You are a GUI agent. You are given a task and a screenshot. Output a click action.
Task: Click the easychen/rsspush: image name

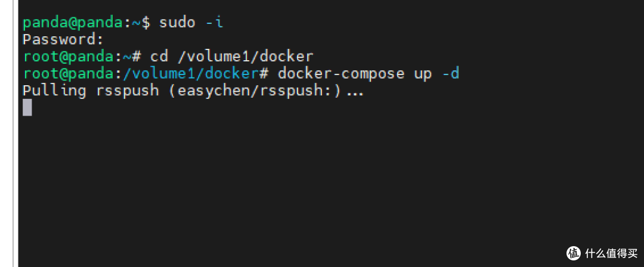(254, 91)
